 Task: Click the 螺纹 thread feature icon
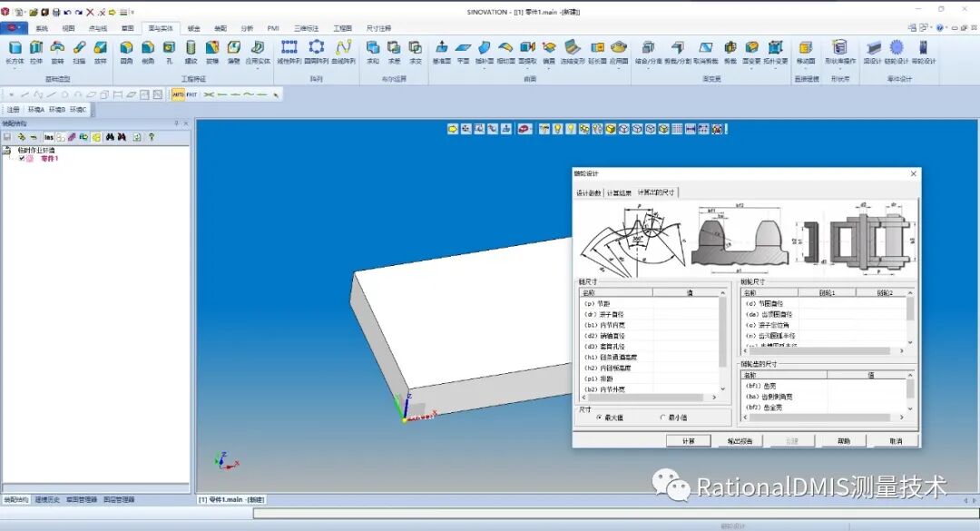(x=191, y=52)
